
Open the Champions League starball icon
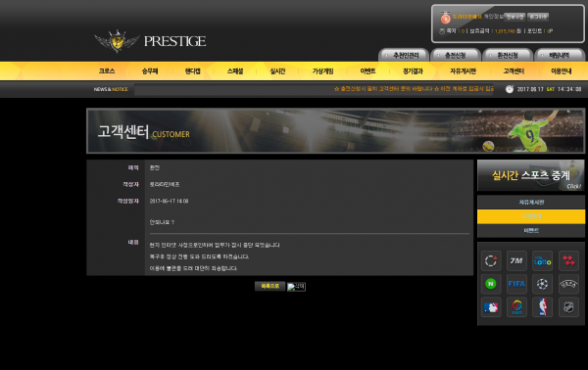click(x=542, y=284)
